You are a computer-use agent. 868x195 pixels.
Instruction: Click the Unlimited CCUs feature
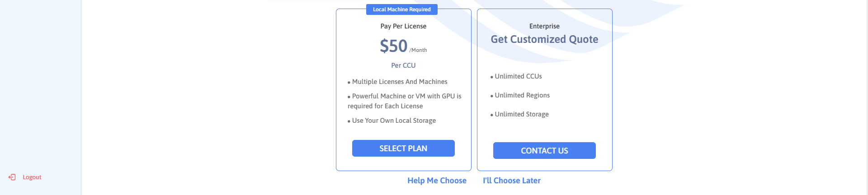pyautogui.click(x=518, y=76)
